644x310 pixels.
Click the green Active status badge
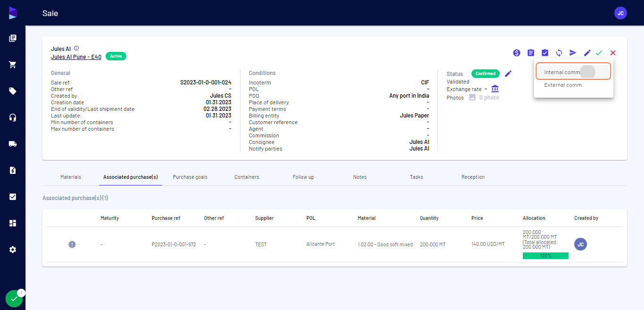coord(116,56)
